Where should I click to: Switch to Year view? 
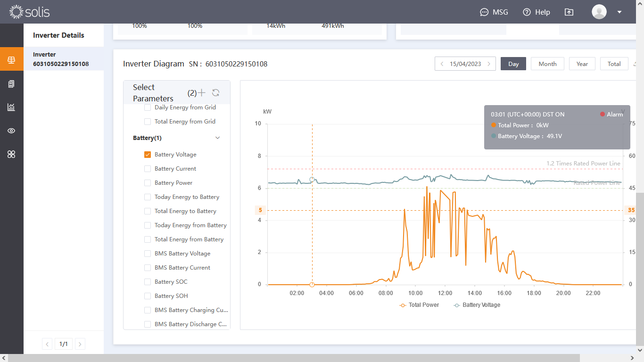click(x=582, y=64)
